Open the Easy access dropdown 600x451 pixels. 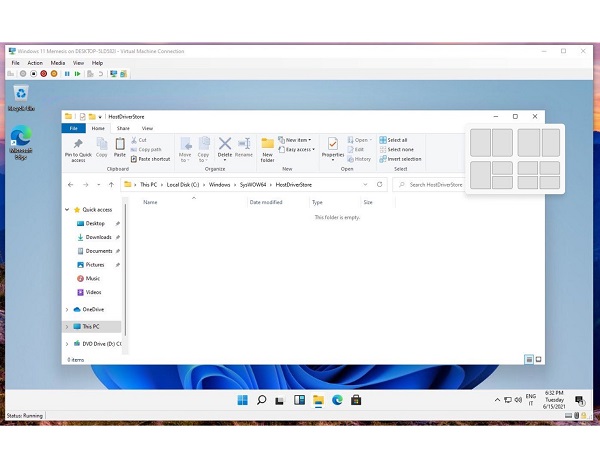coord(297,150)
